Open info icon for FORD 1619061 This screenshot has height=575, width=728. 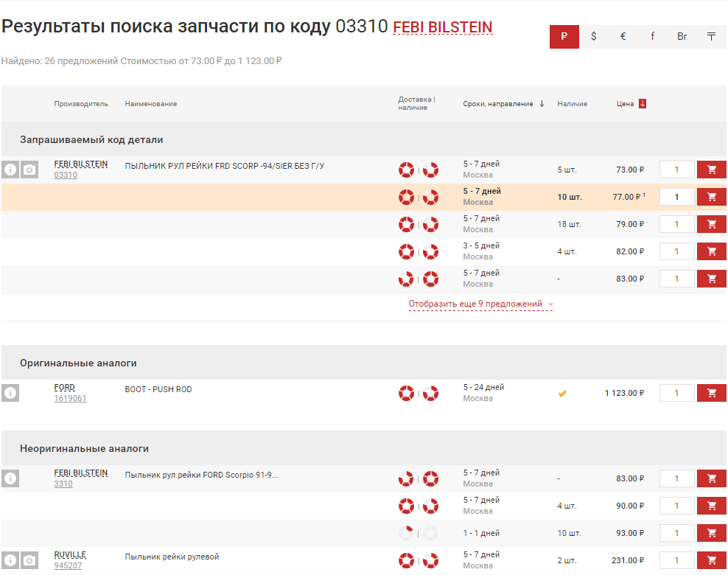pos(10,393)
